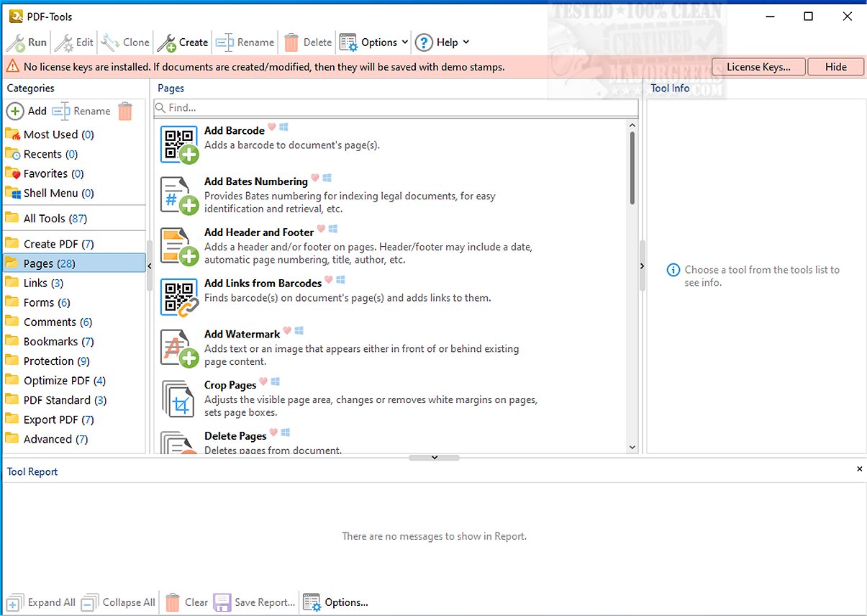The height and width of the screenshot is (616, 867).
Task: Clear the tool report
Action: 186,602
